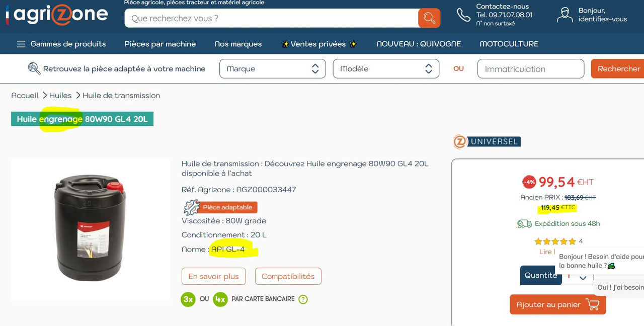Image resolution: width=644 pixels, height=326 pixels.
Task: Click the Conditionnement : 20 L text
Action: coord(224,235)
